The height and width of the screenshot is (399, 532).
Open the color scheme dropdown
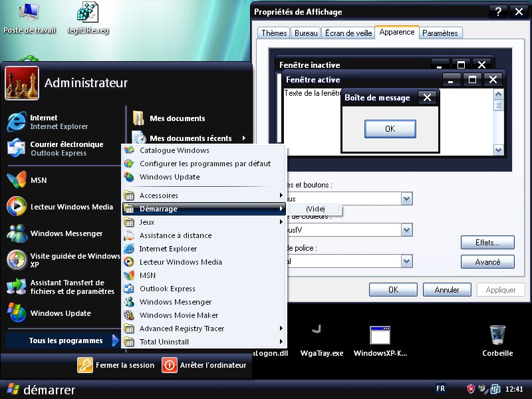point(406,230)
